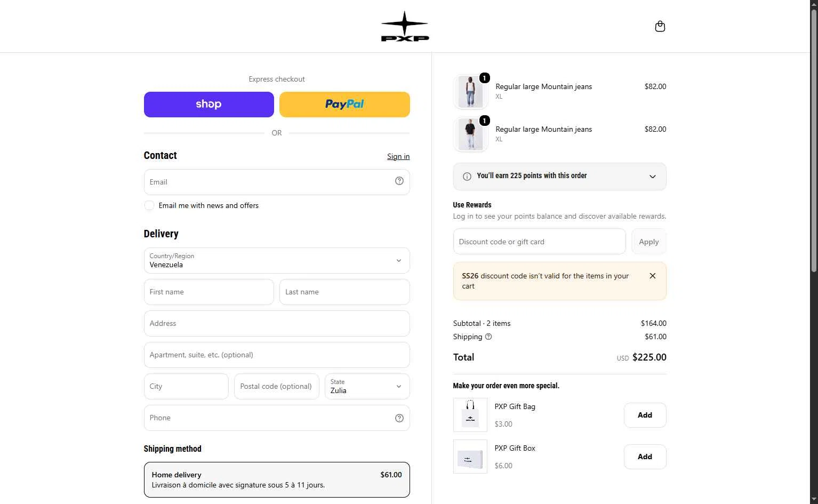The width and height of the screenshot is (818, 504).
Task: Open the State Zulia dropdown
Action: [x=367, y=386]
